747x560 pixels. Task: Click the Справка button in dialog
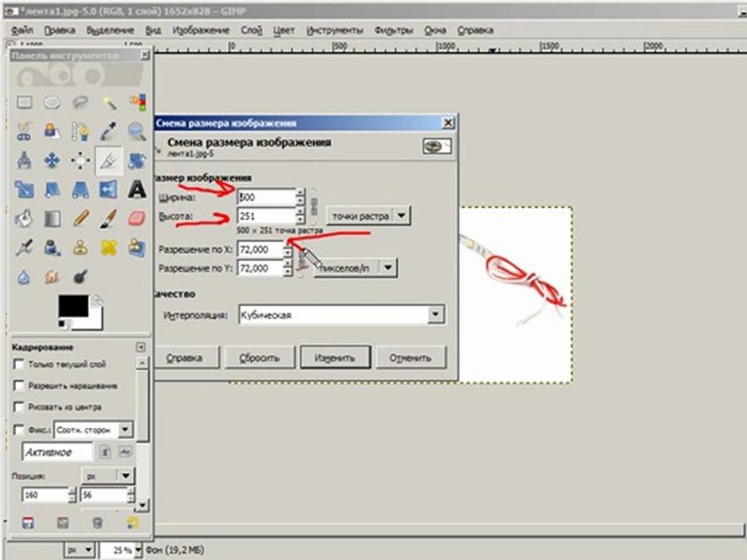(x=185, y=358)
